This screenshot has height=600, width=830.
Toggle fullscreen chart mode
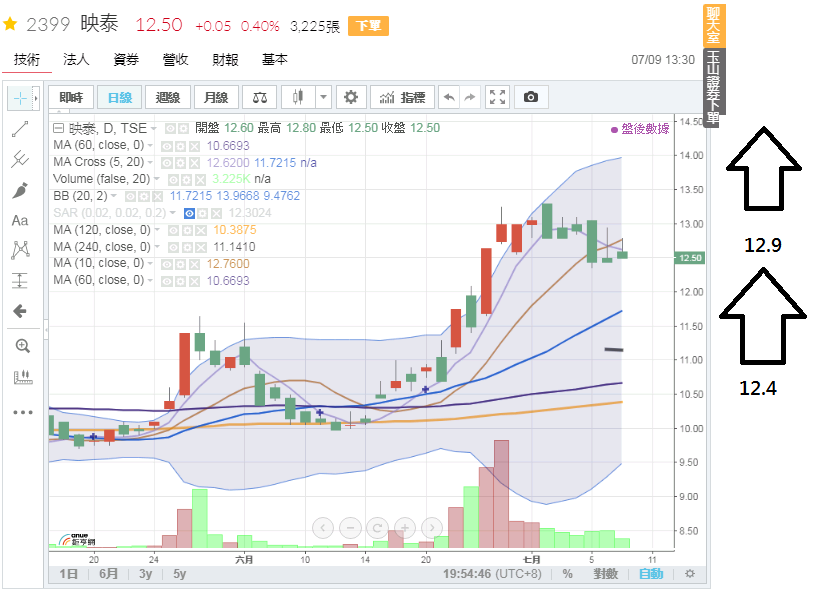[497, 97]
